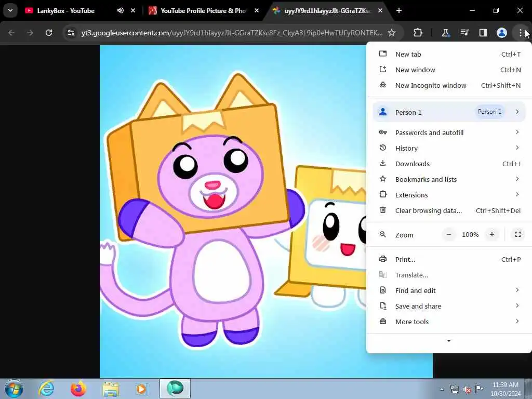
Task: Mute the LankyBox tab audio icon
Action: point(121,10)
